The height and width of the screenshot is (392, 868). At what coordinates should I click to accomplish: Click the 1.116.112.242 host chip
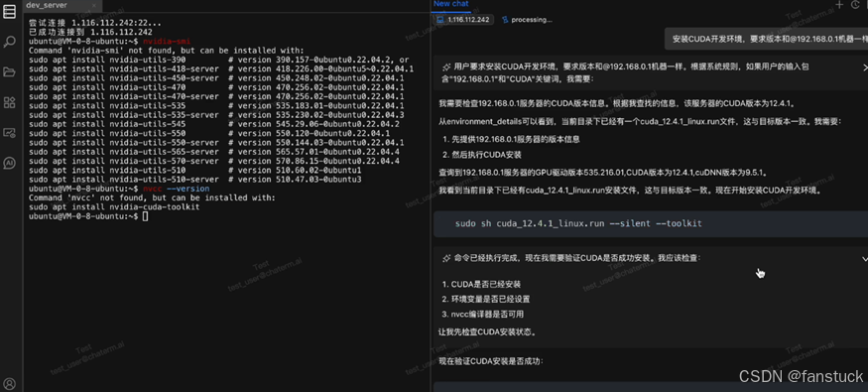(x=463, y=20)
